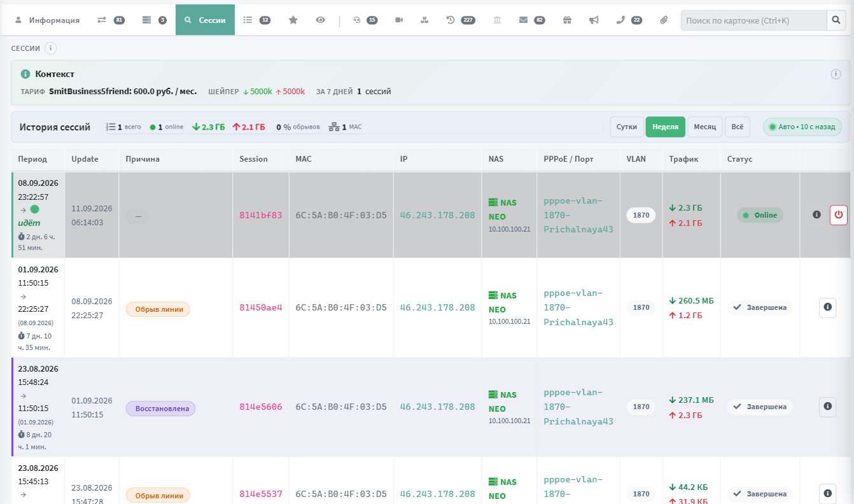Open the phone calls tab with badge 22
The width and height of the screenshot is (854, 504).
coord(629,20)
